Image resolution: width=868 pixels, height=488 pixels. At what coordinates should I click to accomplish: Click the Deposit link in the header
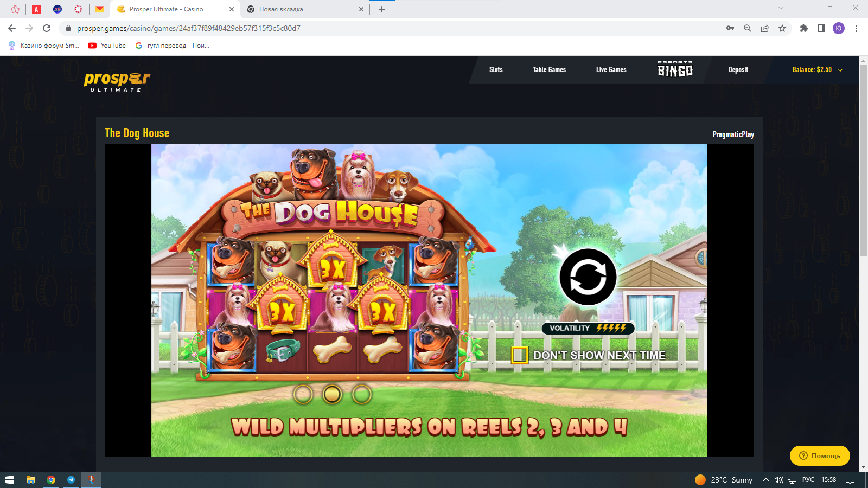(x=738, y=70)
